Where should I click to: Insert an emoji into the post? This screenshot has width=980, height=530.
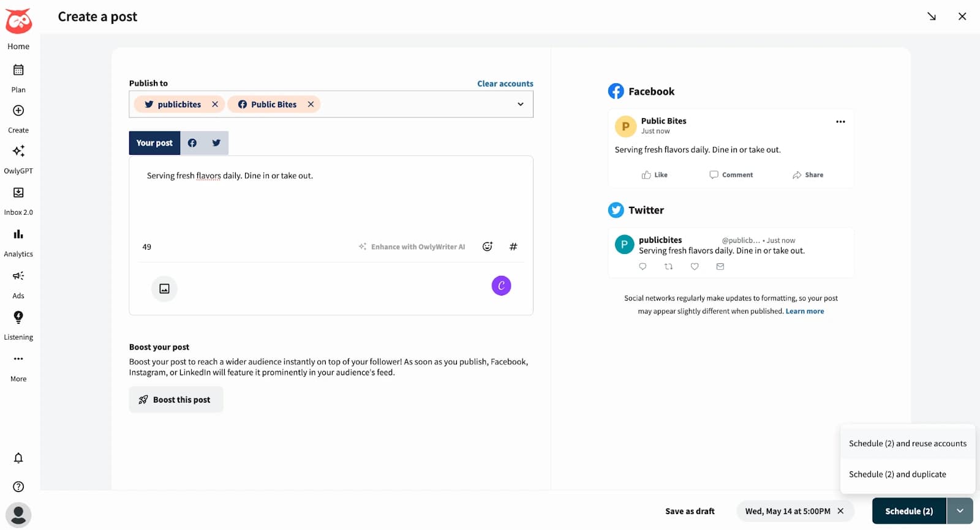click(488, 247)
